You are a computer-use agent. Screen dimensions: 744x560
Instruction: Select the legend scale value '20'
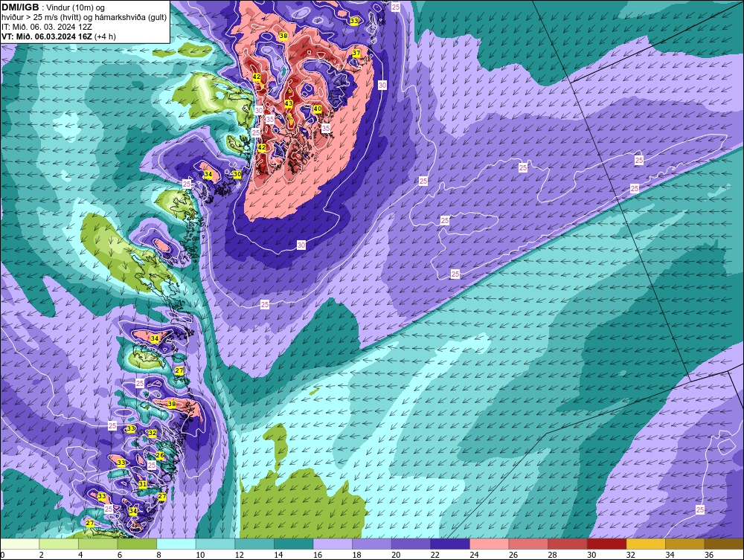click(396, 555)
